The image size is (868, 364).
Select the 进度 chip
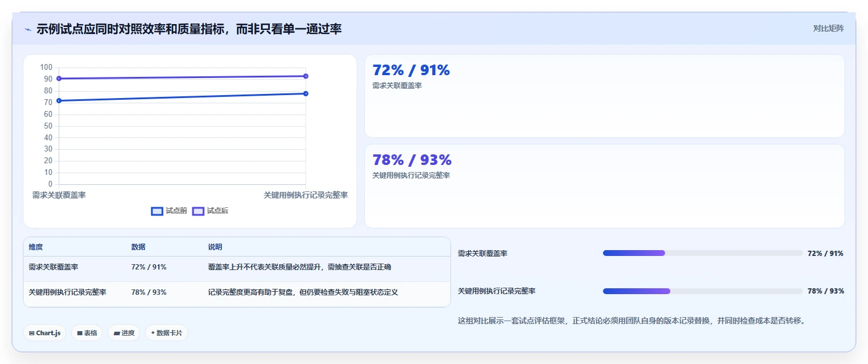124,333
